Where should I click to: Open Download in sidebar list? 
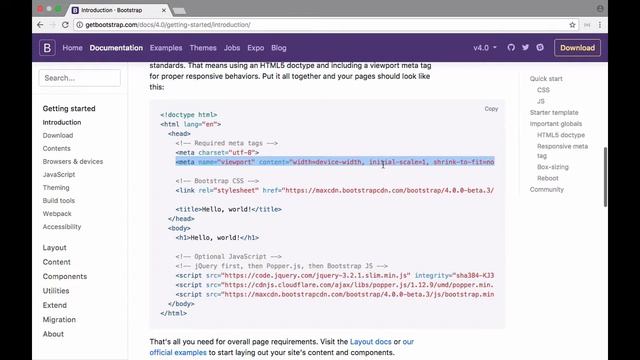click(58, 136)
